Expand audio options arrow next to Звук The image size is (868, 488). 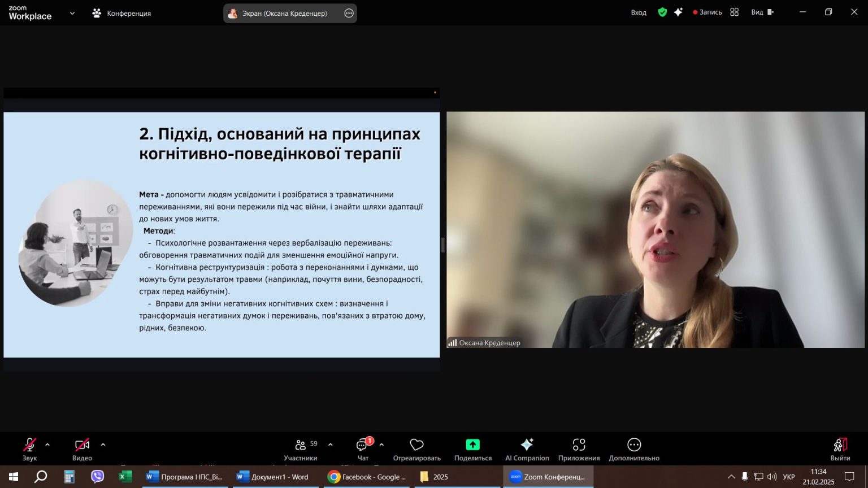coord(47,445)
